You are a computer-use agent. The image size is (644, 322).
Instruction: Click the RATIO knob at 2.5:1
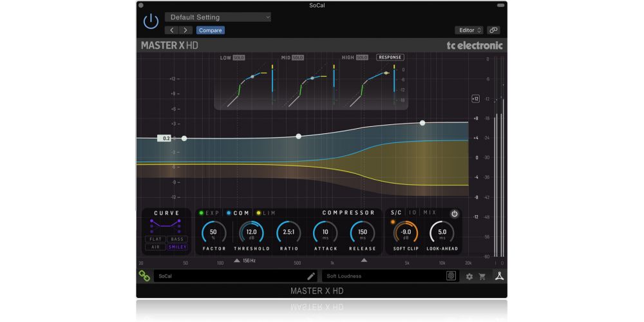coord(289,233)
